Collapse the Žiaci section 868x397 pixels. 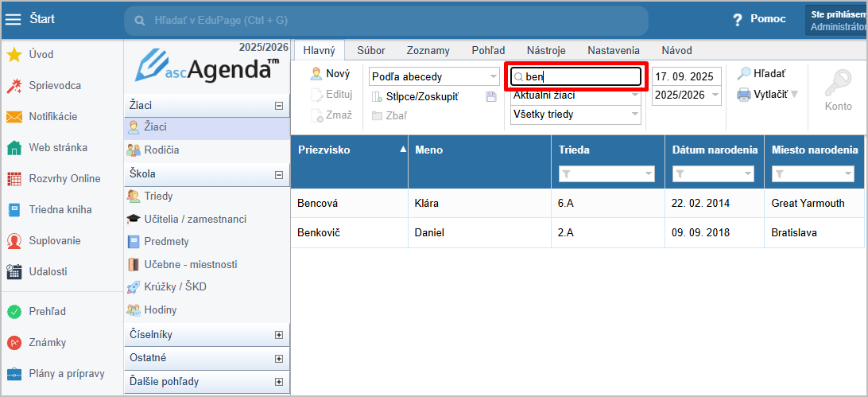[x=279, y=106]
